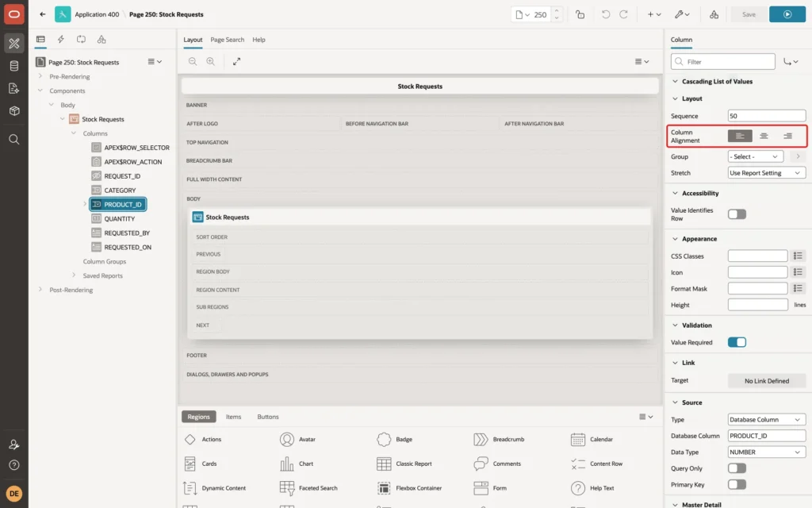Select the Layout tab
This screenshot has width=812, height=508.
pos(193,40)
